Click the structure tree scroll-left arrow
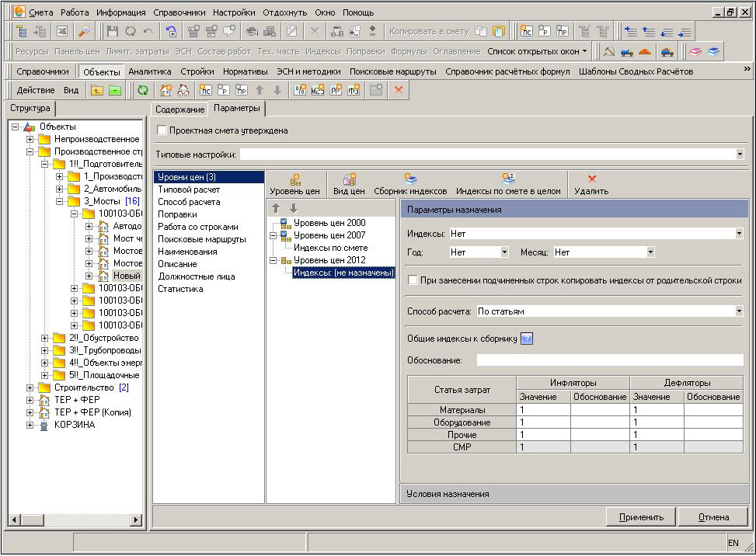The width and height of the screenshot is (756, 556). (x=15, y=520)
